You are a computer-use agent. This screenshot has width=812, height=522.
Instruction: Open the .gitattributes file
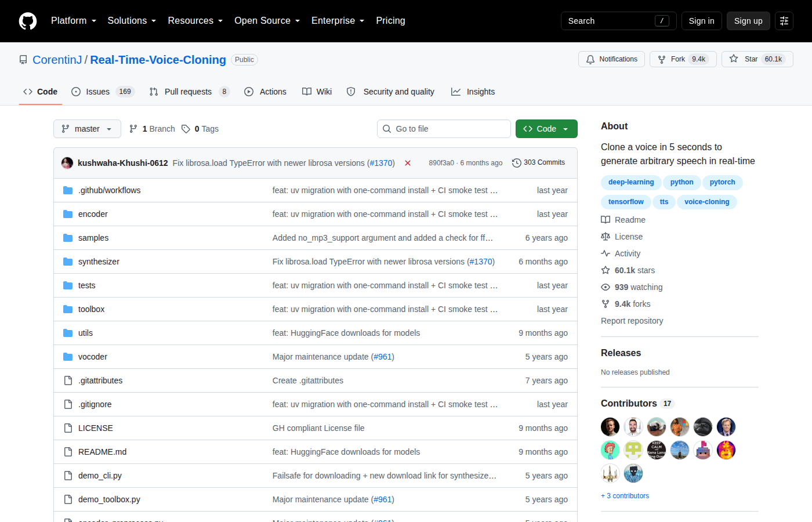pyautogui.click(x=100, y=380)
